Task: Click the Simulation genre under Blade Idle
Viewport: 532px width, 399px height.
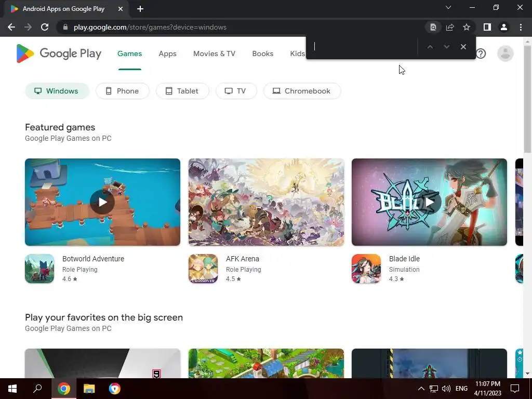Action: coord(404,270)
